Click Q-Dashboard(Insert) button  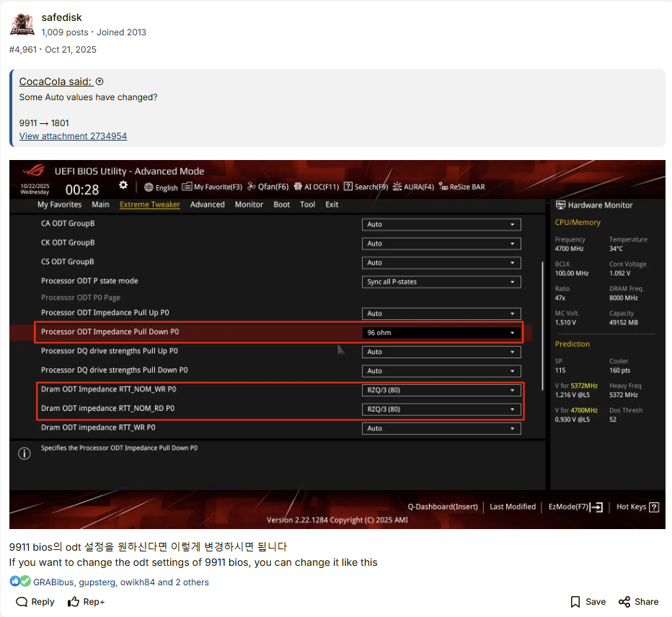(x=443, y=507)
